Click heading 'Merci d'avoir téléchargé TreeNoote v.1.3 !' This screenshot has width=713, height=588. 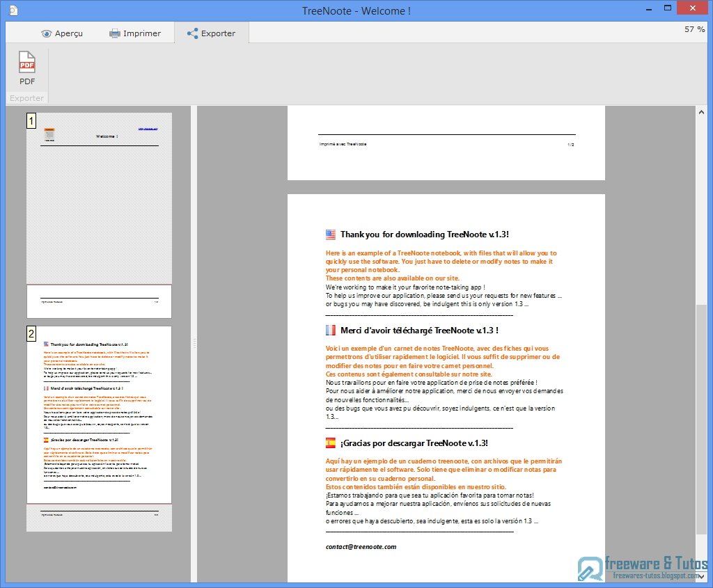pos(419,331)
